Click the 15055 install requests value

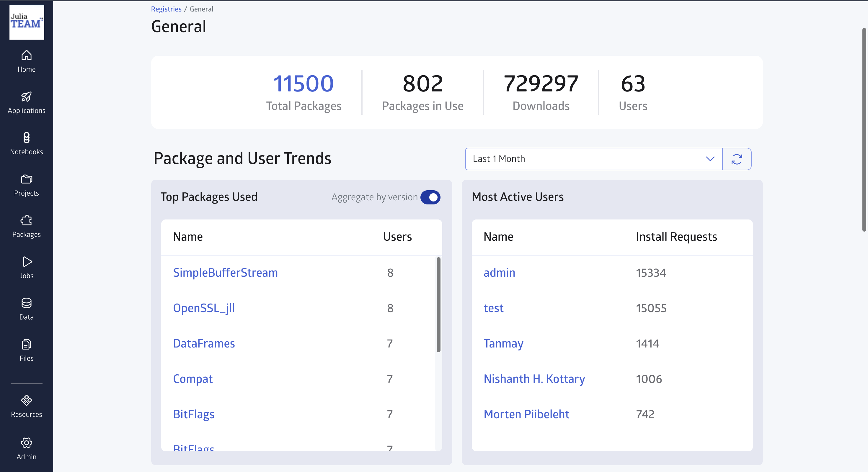click(x=651, y=308)
